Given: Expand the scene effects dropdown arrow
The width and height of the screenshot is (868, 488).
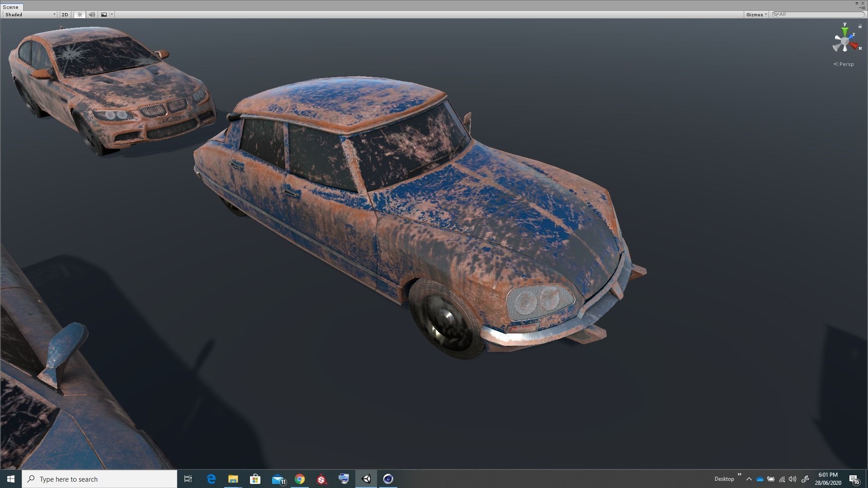Looking at the screenshot, I should tap(112, 14).
